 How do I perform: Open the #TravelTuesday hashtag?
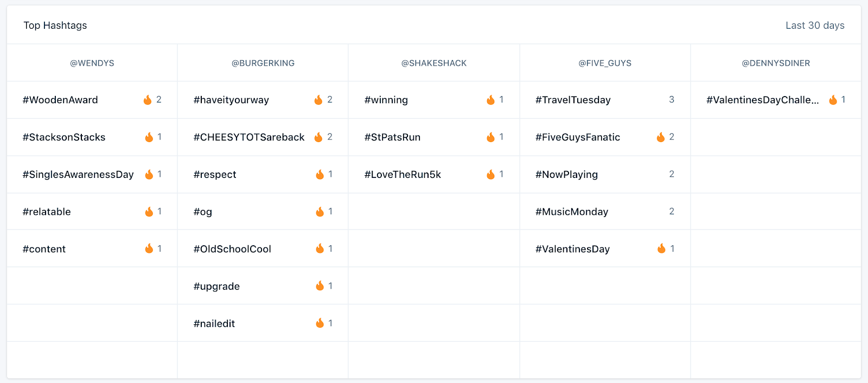[573, 100]
